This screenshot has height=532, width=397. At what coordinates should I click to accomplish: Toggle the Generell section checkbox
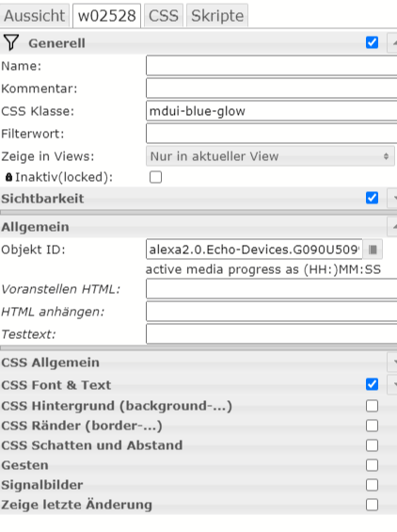[372, 42]
